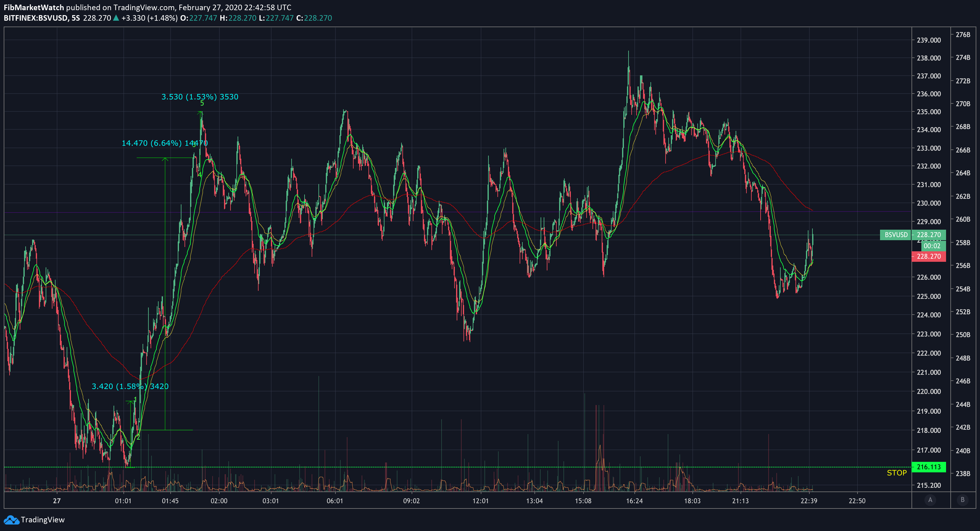Viewport: 980px width, 531px height.
Task: Click the wave '5' label at the peak
Action: tap(202, 103)
